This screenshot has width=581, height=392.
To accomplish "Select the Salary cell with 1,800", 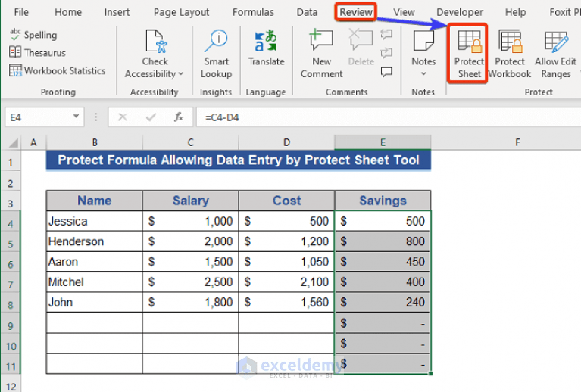I will [190, 303].
